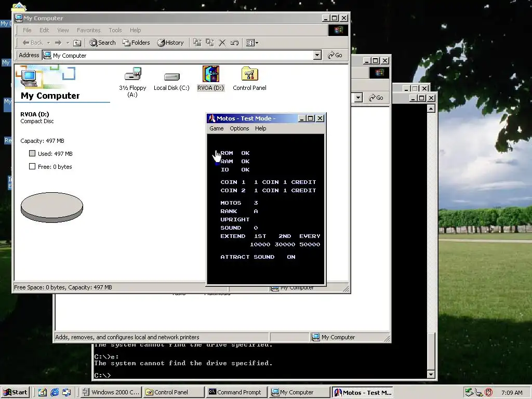Click the History toolbar button
532x399 pixels.
[170, 43]
